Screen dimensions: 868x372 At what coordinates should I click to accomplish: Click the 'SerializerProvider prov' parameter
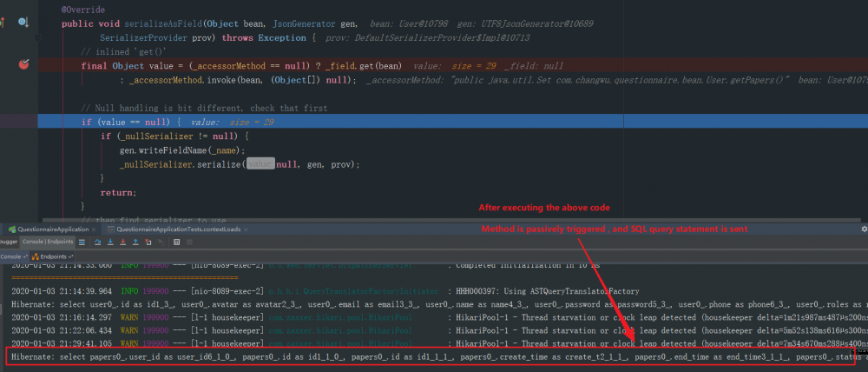[x=158, y=37]
